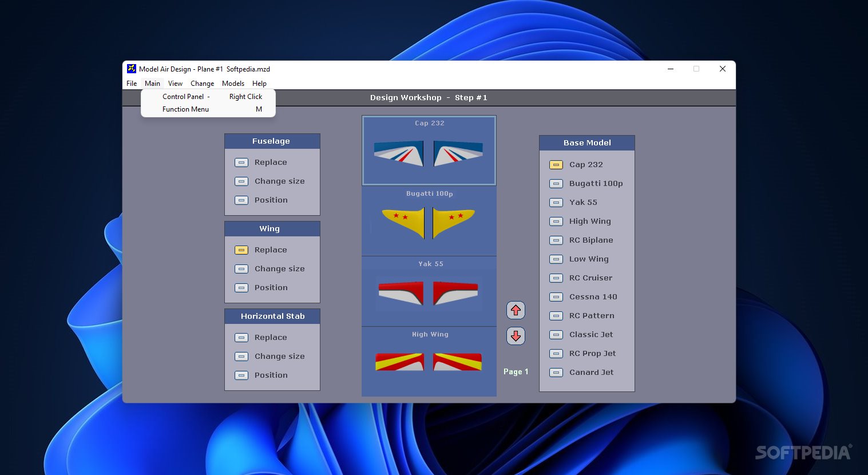Open the Change menu
Image resolution: width=868 pixels, height=475 pixels.
pos(202,84)
